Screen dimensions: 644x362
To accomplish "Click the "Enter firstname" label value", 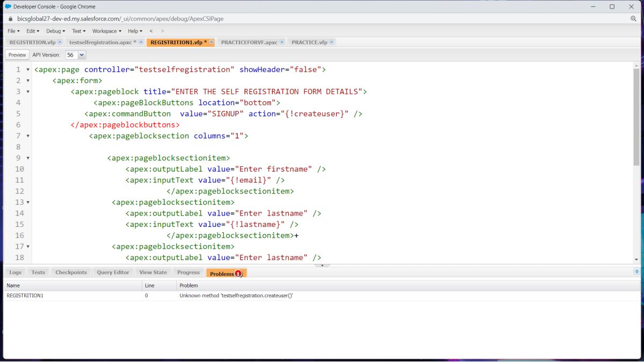I will click(273, 169).
